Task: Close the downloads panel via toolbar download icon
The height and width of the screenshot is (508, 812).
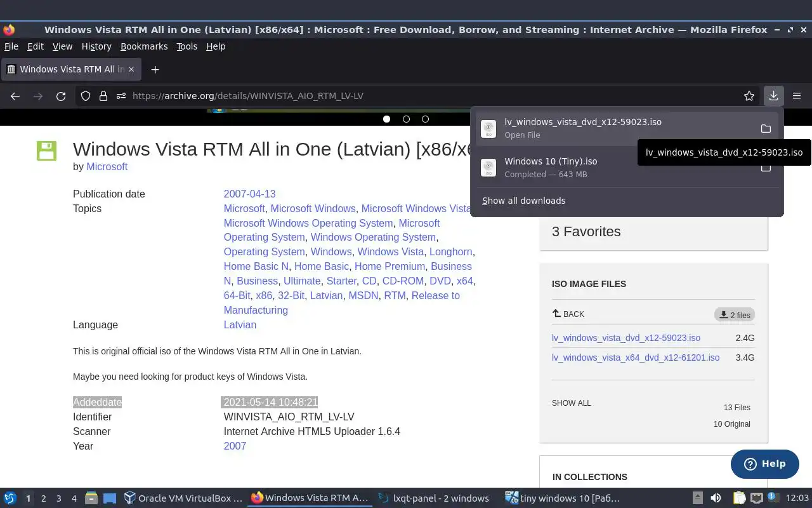Action: tap(773, 96)
